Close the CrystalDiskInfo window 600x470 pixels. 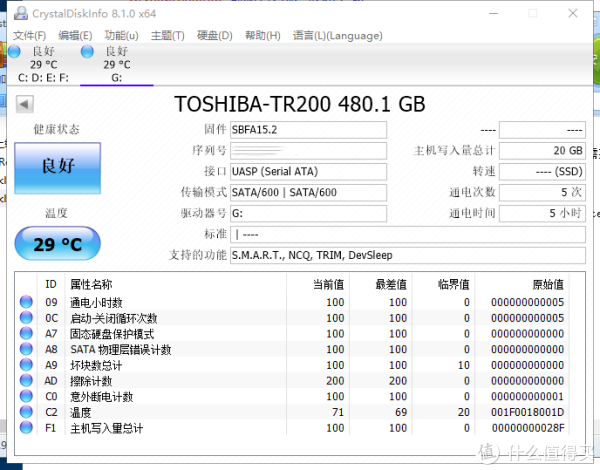[573, 13]
